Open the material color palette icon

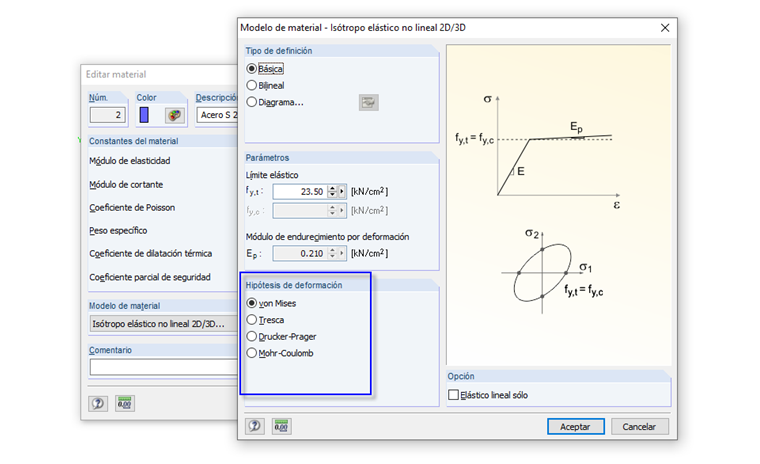(174, 115)
